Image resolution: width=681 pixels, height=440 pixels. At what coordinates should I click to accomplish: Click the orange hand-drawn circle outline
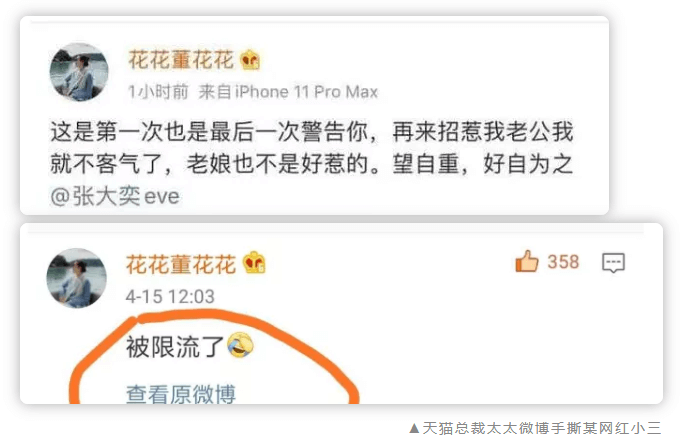(x=214, y=356)
